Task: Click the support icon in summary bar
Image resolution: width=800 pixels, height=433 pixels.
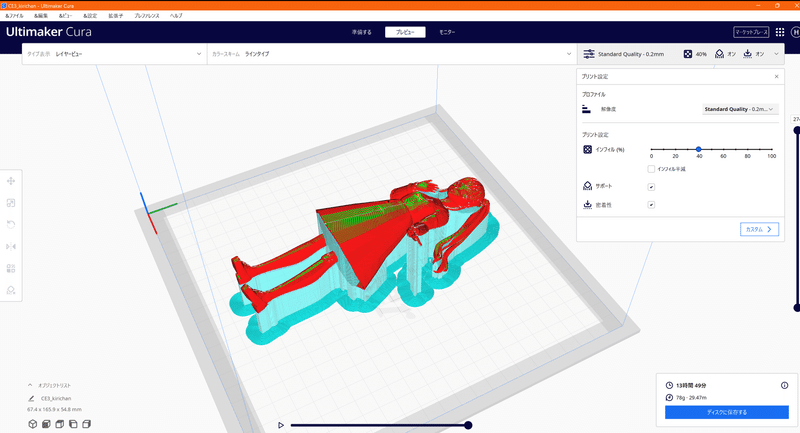Action: pyautogui.click(x=719, y=54)
